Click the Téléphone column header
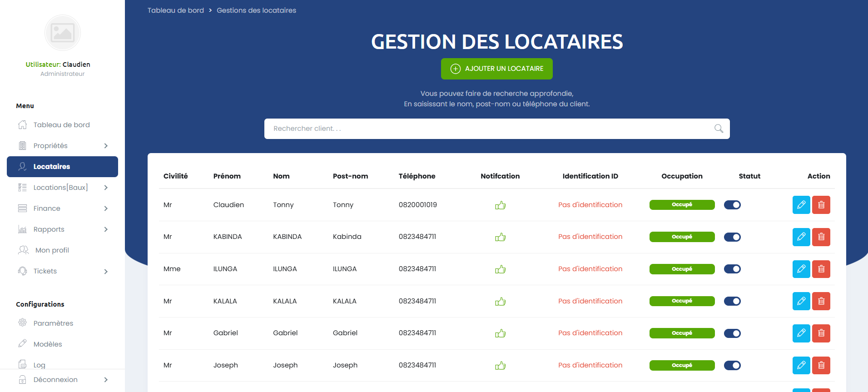The width and height of the screenshot is (868, 392). [x=417, y=176]
